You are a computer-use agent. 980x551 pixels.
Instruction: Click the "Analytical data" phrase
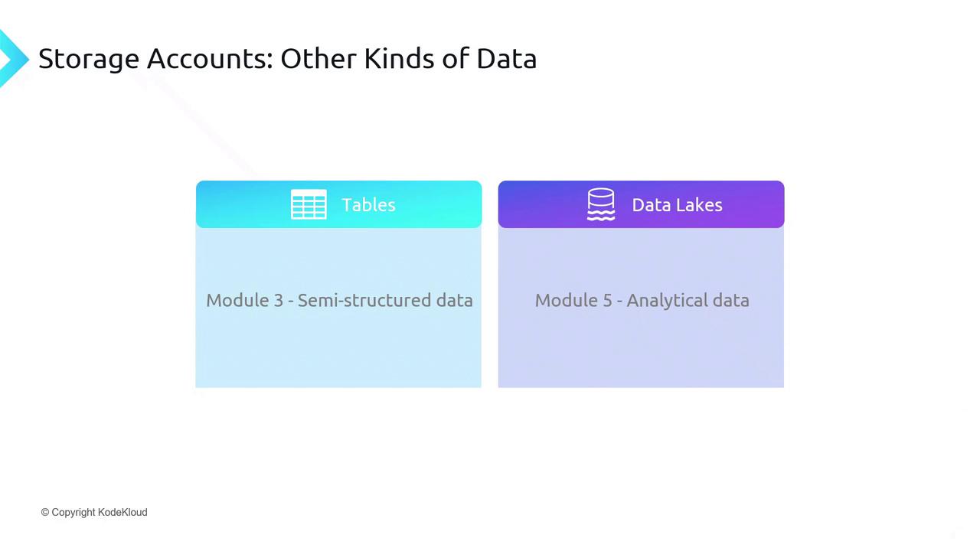(x=688, y=300)
